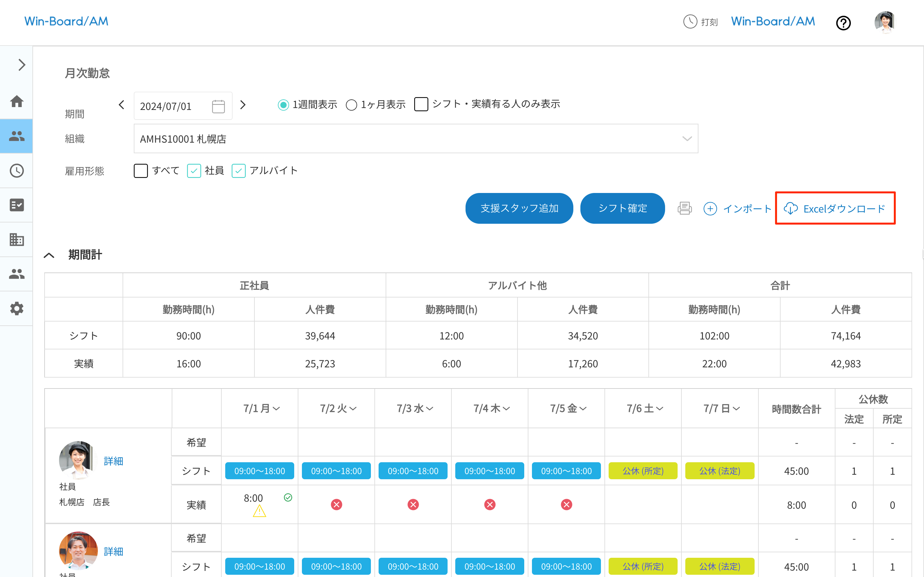Open the checklist icon in sidebar
The height and width of the screenshot is (577, 924).
tap(16, 205)
